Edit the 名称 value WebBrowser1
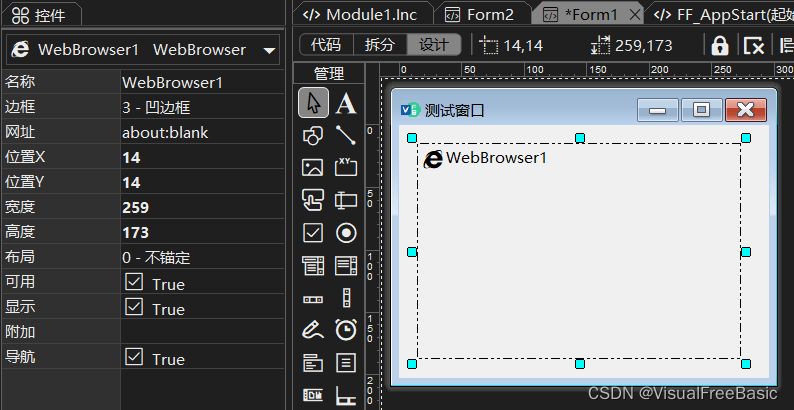This screenshot has height=410, width=794. coord(203,82)
